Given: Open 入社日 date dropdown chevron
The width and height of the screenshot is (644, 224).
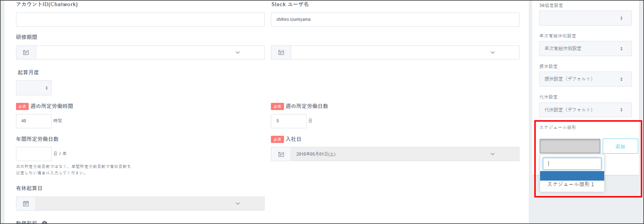Looking at the screenshot, I should tap(492, 154).
